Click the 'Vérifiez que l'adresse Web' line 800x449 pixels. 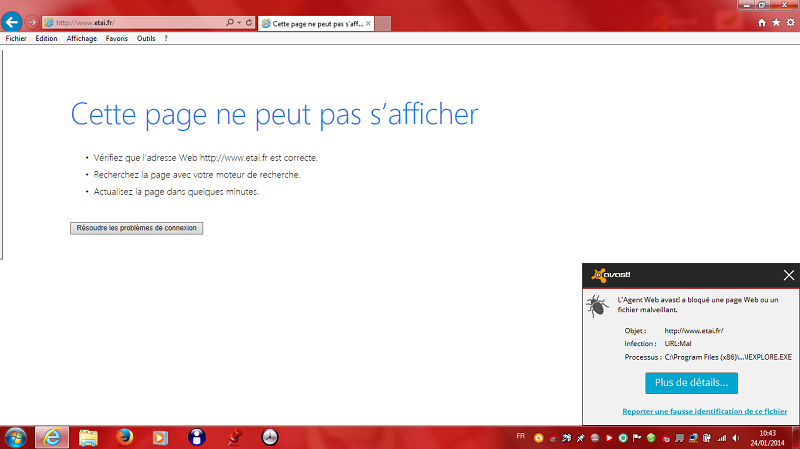pyautogui.click(x=206, y=158)
